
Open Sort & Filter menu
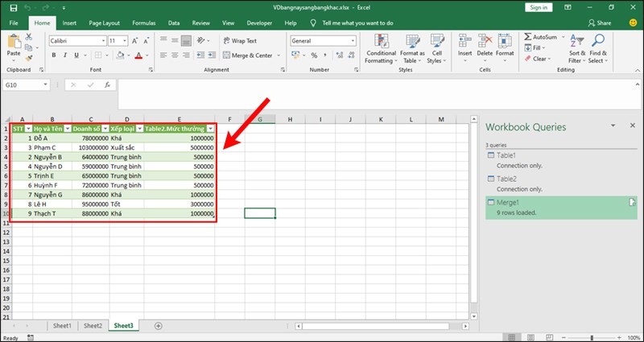[x=577, y=48]
